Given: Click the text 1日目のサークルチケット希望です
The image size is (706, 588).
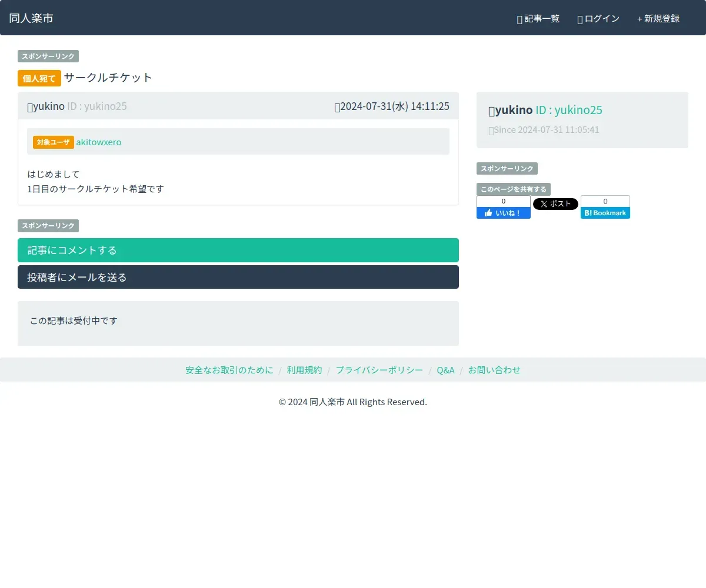Looking at the screenshot, I should pyautogui.click(x=96, y=189).
